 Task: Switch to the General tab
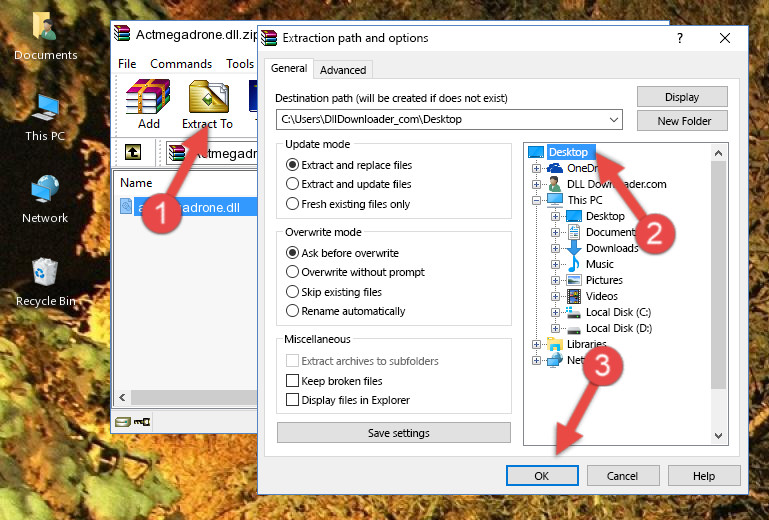click(x=289, y=69)
